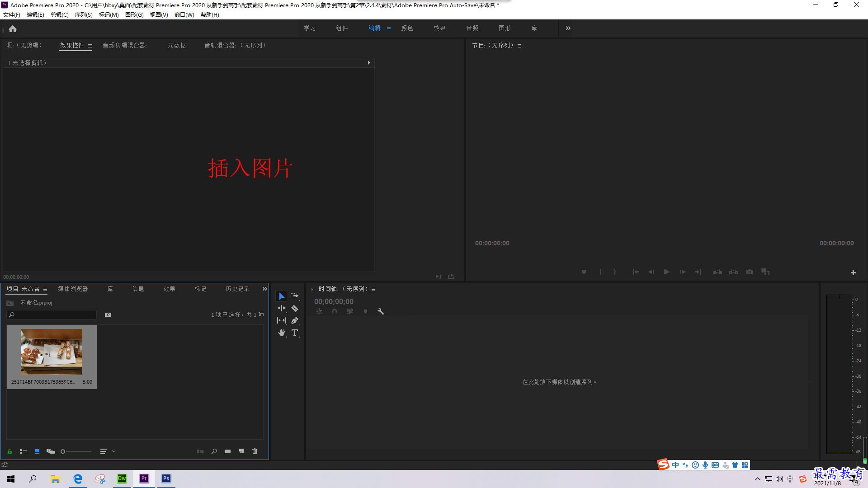Open Program monitor panel menu icon
The image size is (868, 488).
coord(519,46)
